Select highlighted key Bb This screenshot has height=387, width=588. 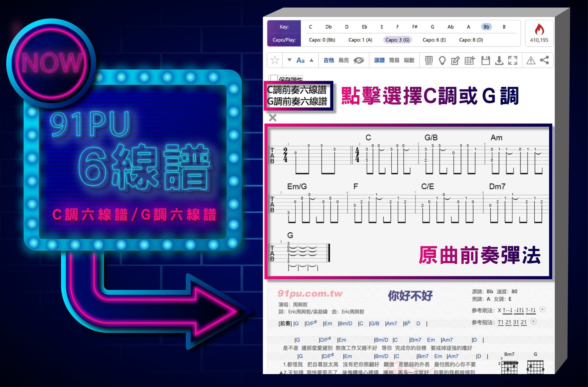pyautogui.click(x=486, y=27)
